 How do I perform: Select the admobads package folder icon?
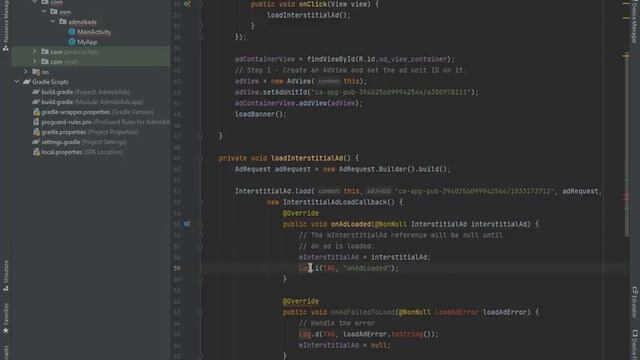[63, 22]
